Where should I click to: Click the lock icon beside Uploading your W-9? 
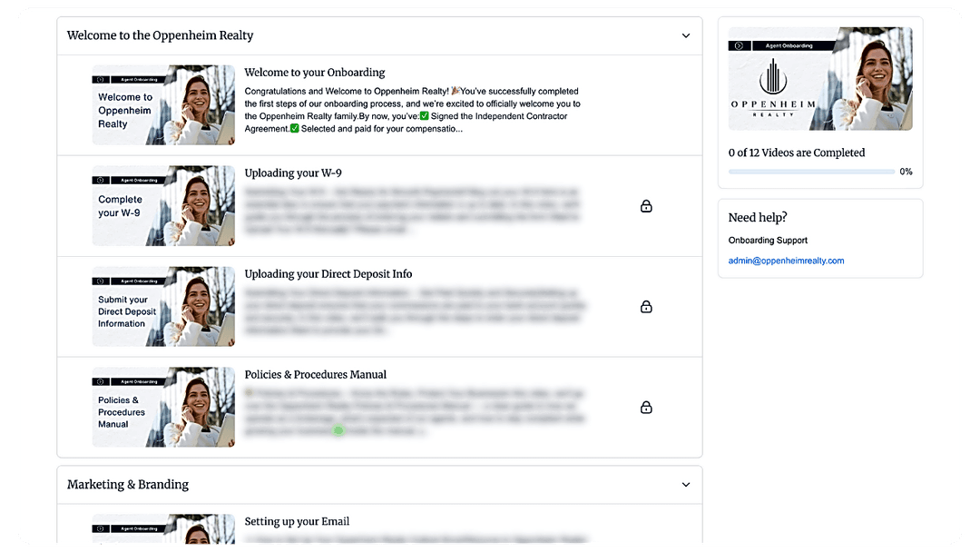point(646,206)
